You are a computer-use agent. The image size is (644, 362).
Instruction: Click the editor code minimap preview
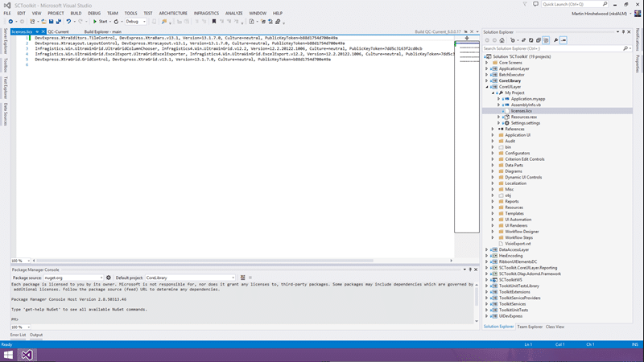[x=467, y=137]
